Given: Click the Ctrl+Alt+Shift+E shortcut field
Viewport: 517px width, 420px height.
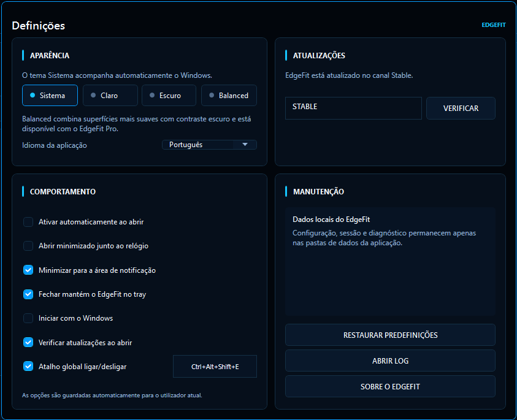Looking at the screenshot, I should (215, 366).
